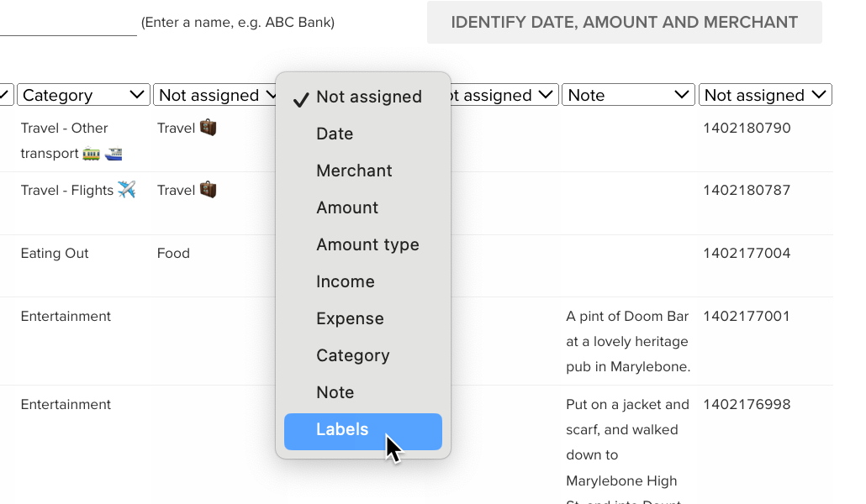Choose Category in the open dropdown list
The width and height of the screenshot is (866, 504).
click(352, 356)
